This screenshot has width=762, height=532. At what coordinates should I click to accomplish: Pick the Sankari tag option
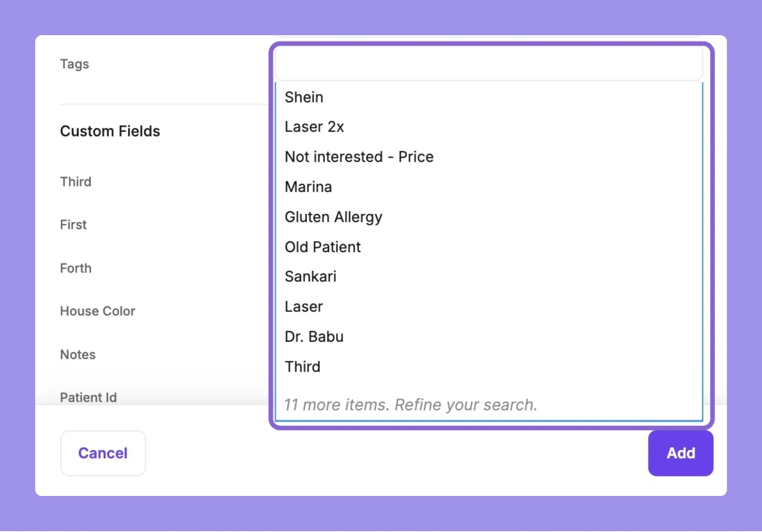489,277
